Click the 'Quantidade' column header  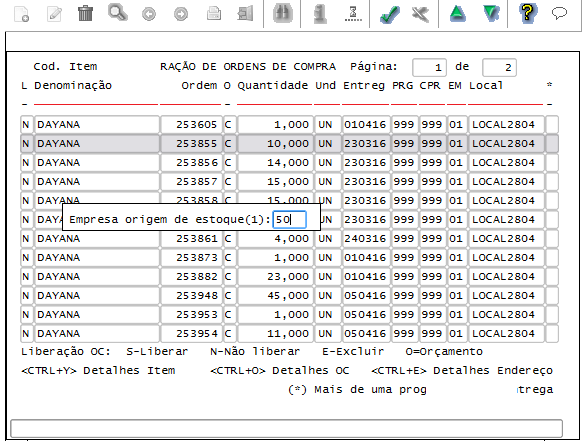click(272, 85)
